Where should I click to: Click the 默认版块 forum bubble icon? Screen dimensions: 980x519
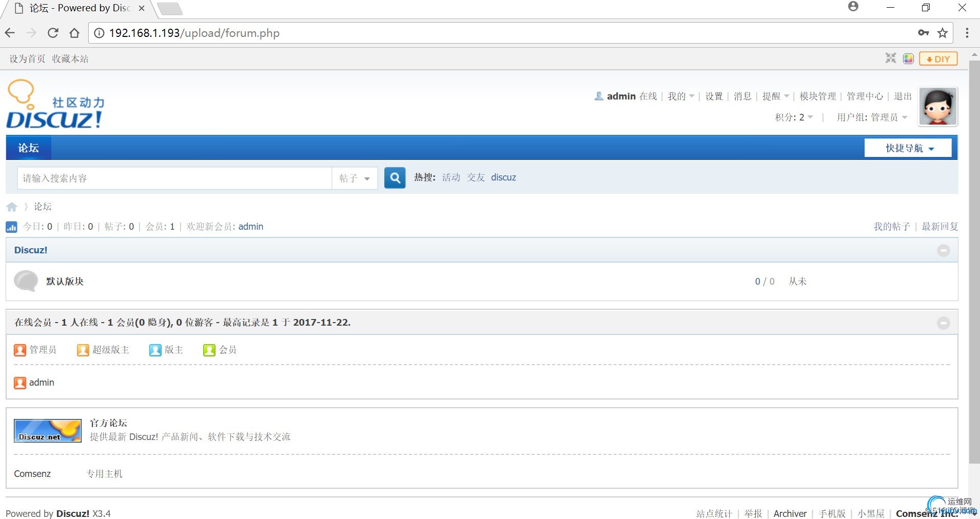click(26, 281)
